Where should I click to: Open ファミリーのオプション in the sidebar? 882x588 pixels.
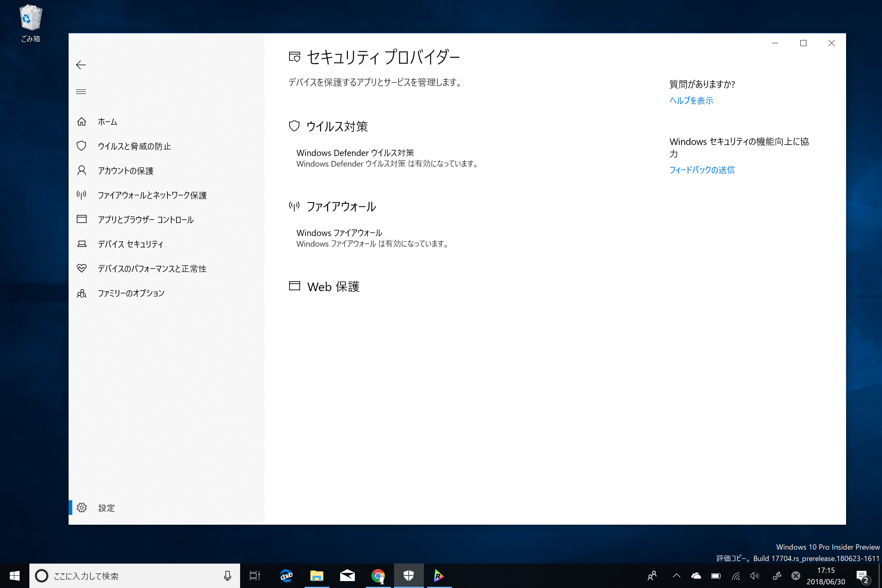click(131, 293)
